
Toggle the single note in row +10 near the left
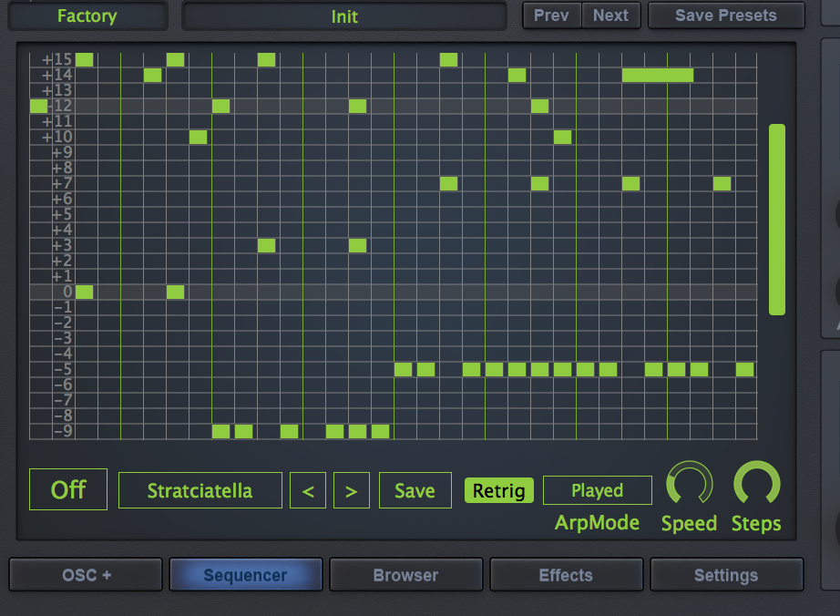(199, 137)
